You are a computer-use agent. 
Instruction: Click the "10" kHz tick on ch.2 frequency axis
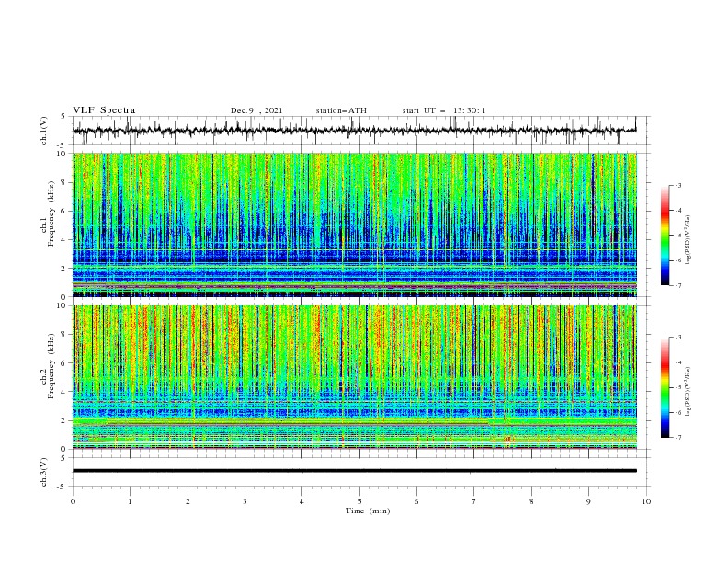pos(63,305)
